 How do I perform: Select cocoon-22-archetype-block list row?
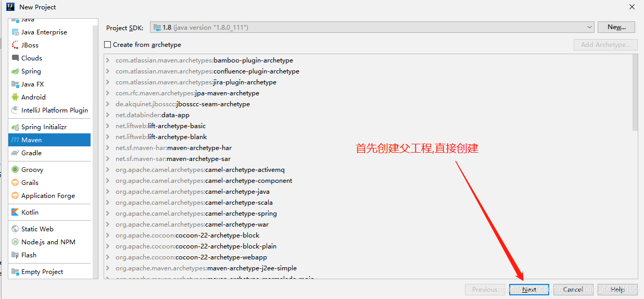coord(368,235)
